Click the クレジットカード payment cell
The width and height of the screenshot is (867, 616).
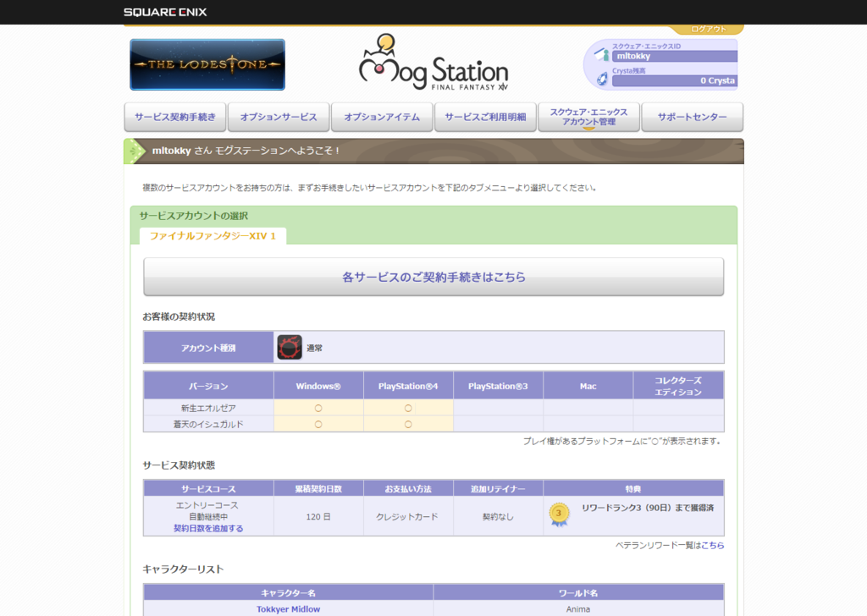(x=408, y=516)
